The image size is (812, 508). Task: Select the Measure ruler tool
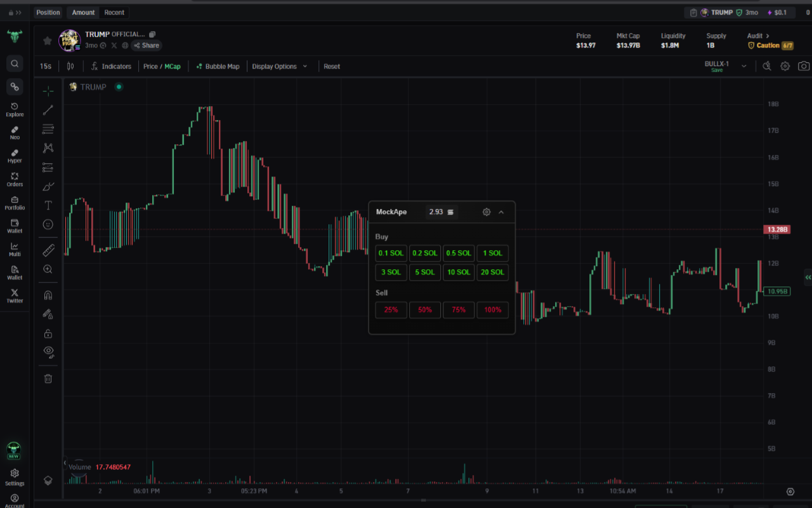[48, 250]
